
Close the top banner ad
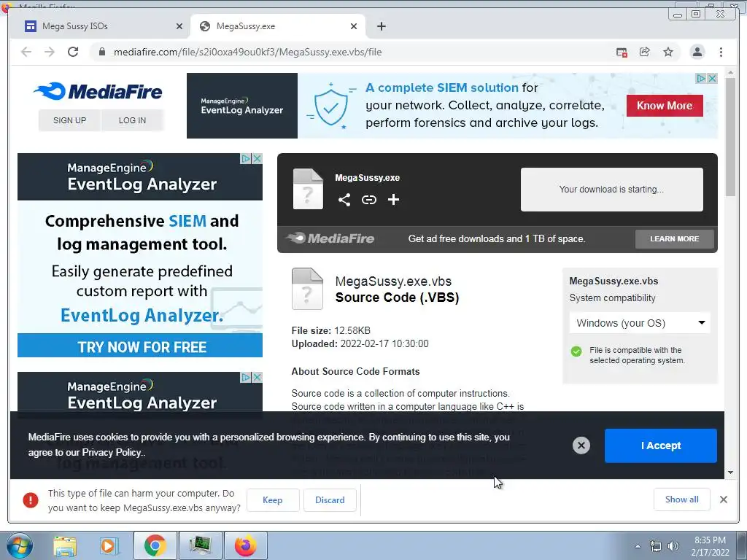(x=713, y=78)
